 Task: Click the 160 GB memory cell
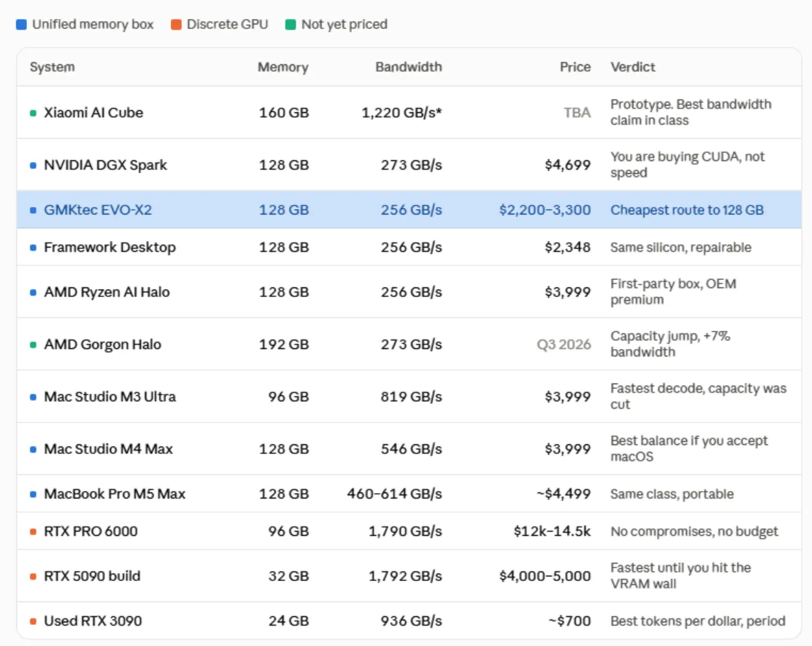[284, 112]
